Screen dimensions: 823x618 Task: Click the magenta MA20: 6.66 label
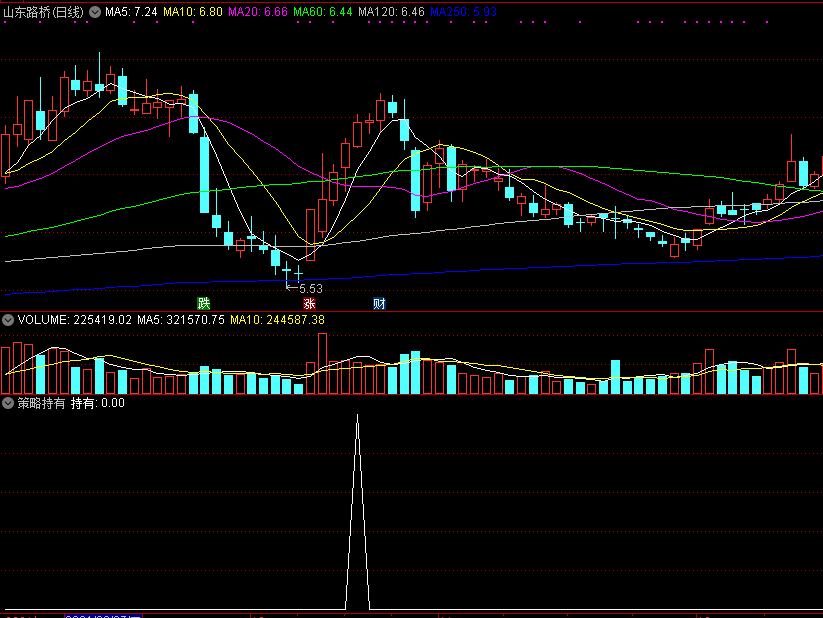pos(258,12)
